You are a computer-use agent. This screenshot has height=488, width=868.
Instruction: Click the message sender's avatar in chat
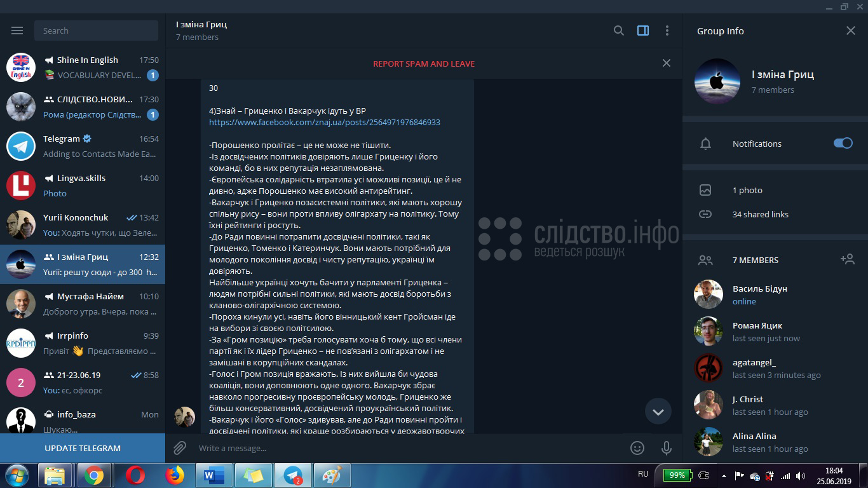(x=185, y=417)
